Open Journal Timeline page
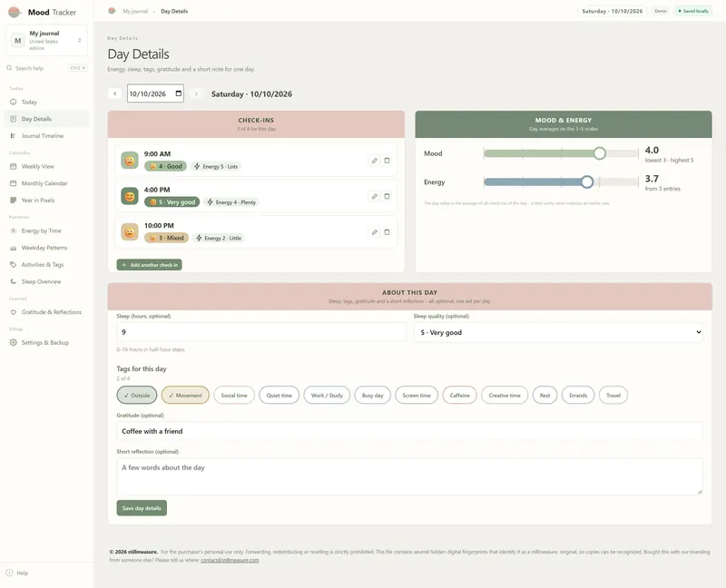 pos(46,135)
